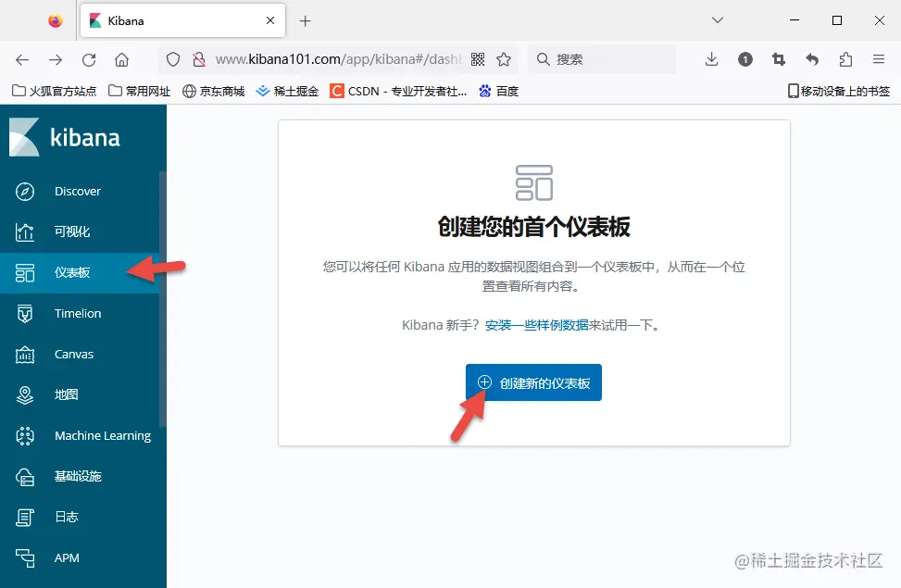Image resolution: width=901 pixels, height=588 pixels.
Task: Select the 可视化 menu label
Action: pyautogui.click(x=72, y=231)
